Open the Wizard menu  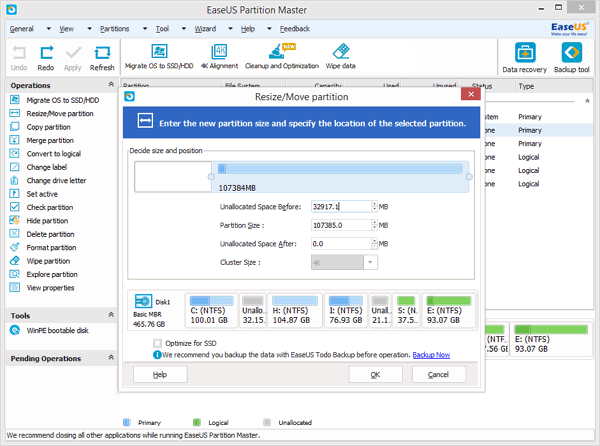click(205, 29)
